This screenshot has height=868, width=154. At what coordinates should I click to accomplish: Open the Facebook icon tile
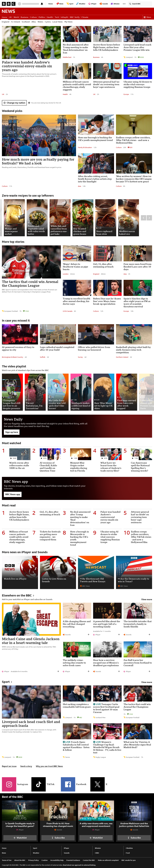click(68, 784)
